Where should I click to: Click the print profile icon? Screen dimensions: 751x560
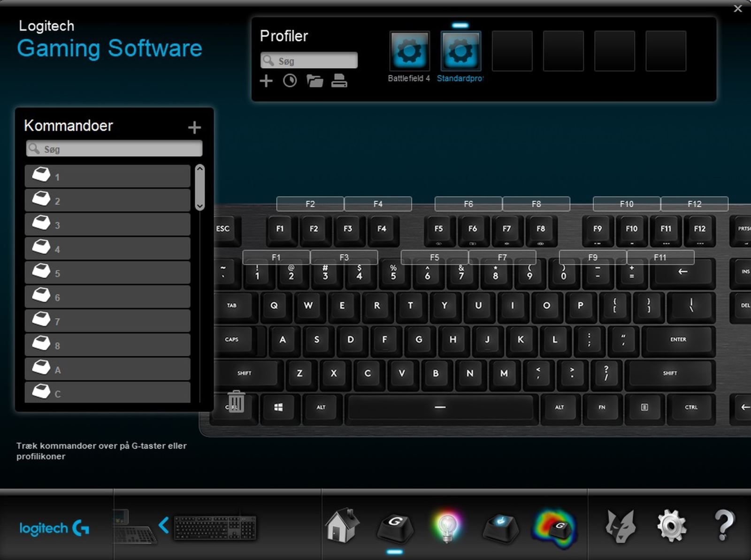pyautogui.click(x=339, y=81)
